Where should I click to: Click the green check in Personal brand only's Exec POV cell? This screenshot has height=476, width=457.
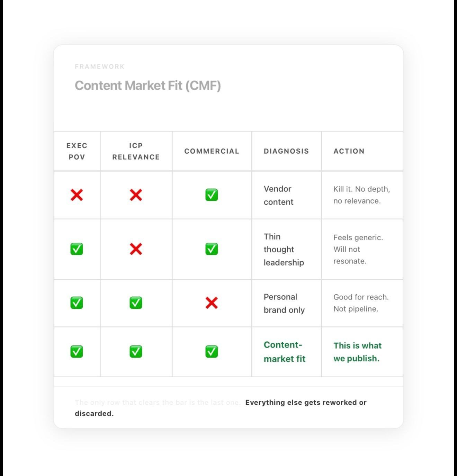(77, 303)
